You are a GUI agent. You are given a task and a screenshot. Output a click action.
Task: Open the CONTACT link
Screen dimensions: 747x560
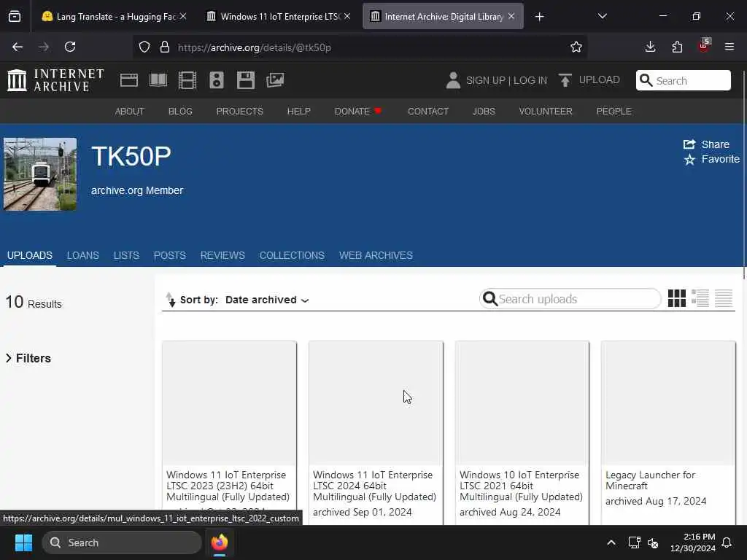pyautogui.click(x=428, y=111)
